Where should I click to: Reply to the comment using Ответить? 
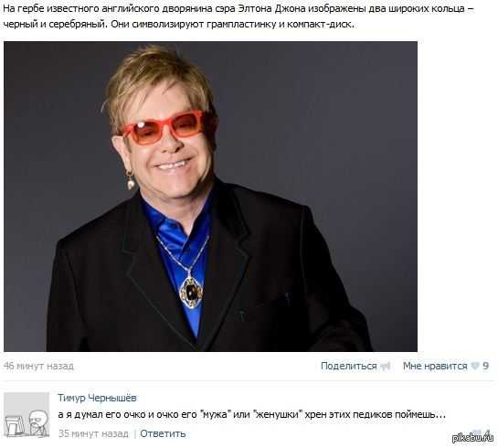[x=163, y=433]
